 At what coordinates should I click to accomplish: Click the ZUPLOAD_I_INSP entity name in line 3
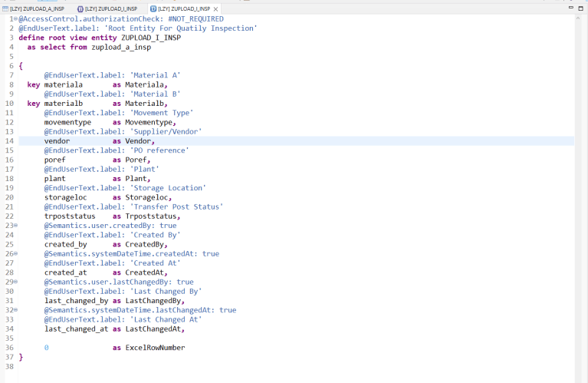tap(150, 38)
